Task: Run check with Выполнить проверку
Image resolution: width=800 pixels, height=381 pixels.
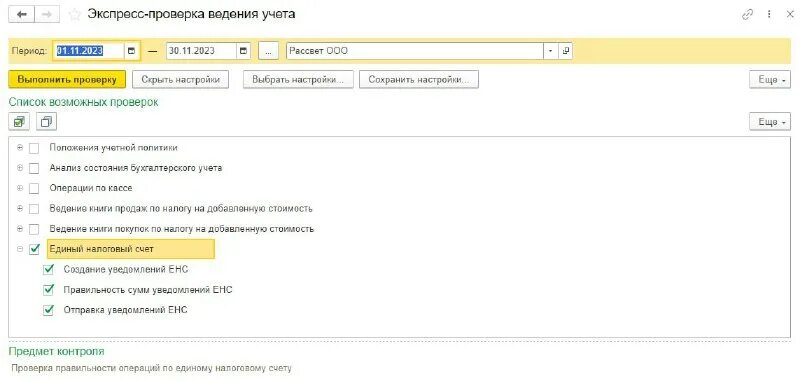Action: [67, 80]
